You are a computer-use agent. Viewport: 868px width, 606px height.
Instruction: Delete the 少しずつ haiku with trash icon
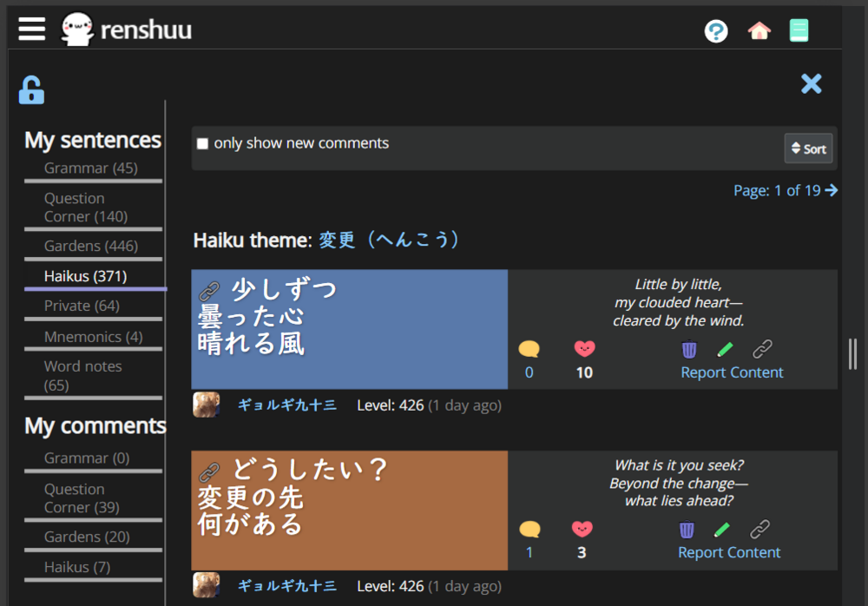689,349
